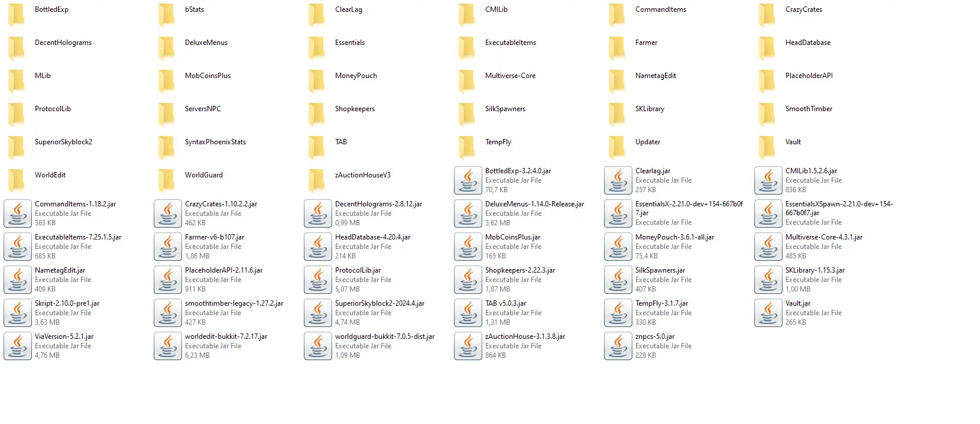Click SilkSpawners.jar file name
The width and height of the screenshot is (980, 424).
(660, 270)
